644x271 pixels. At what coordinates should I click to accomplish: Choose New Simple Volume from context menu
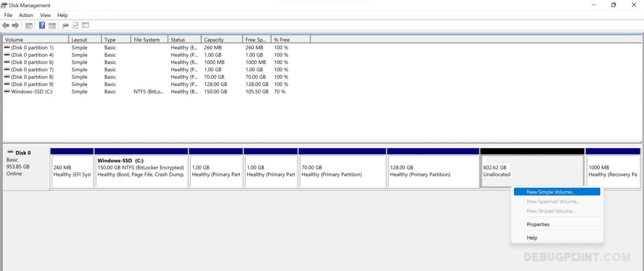click(x=550, y=192)
